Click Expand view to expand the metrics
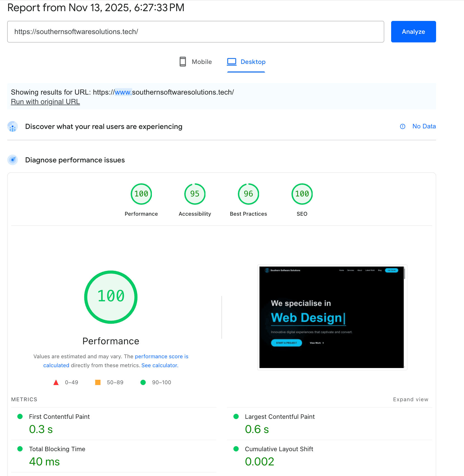The height and width of the screenshot is (476, 464). pyautogui.click(x=410, y=399)
